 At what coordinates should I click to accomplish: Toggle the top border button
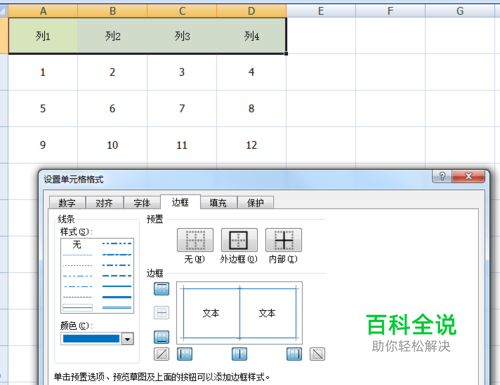click(162, 289)
